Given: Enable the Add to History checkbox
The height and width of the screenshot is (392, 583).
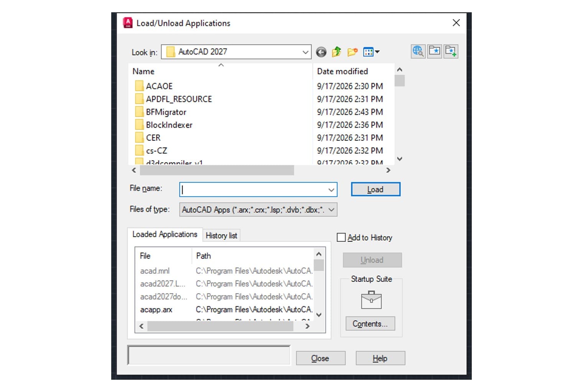Looking at the screenshot, I should click(x=341, y=238).
